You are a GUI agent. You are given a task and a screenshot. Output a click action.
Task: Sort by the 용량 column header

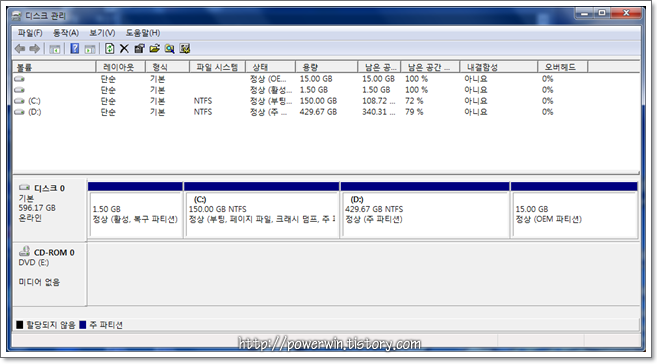[327, 67]
